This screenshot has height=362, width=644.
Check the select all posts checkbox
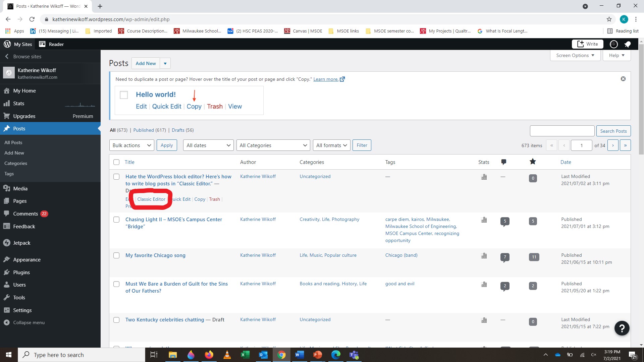tap(116, 162)
